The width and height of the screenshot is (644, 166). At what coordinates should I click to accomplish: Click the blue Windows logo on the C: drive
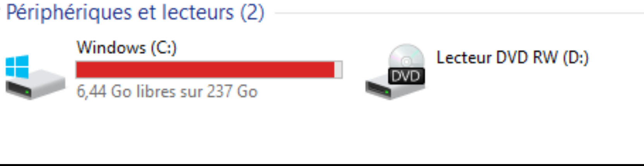tap(17, 67)
